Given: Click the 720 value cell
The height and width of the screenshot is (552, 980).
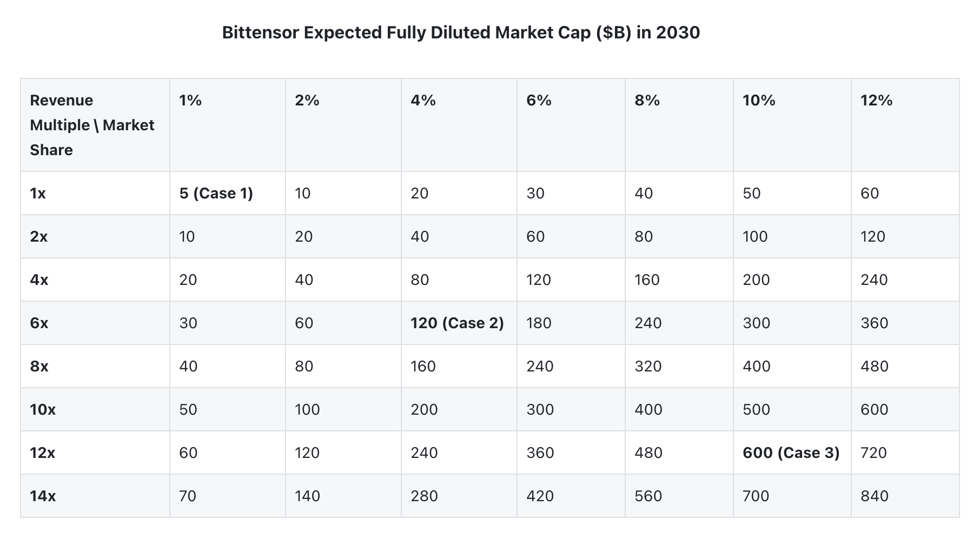Looking at the screenshot, I should (x=873, y=453).
